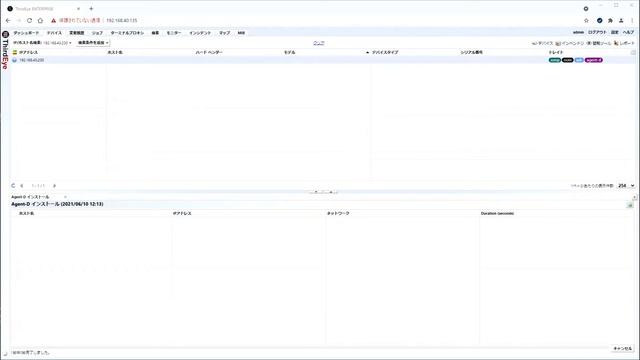Viewport: 640px width, 360px height.
Task: Open the ターミナルプロキシ menu
Action: [127, 33]
